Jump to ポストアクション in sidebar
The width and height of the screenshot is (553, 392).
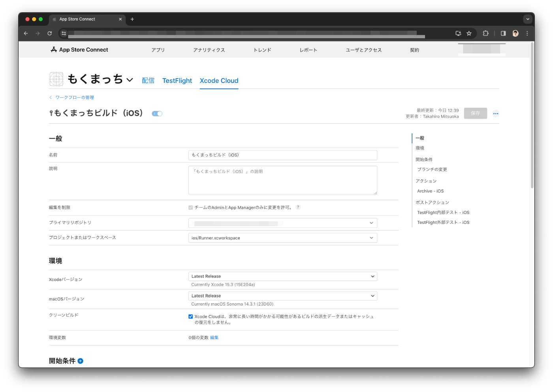pos(432,203)
